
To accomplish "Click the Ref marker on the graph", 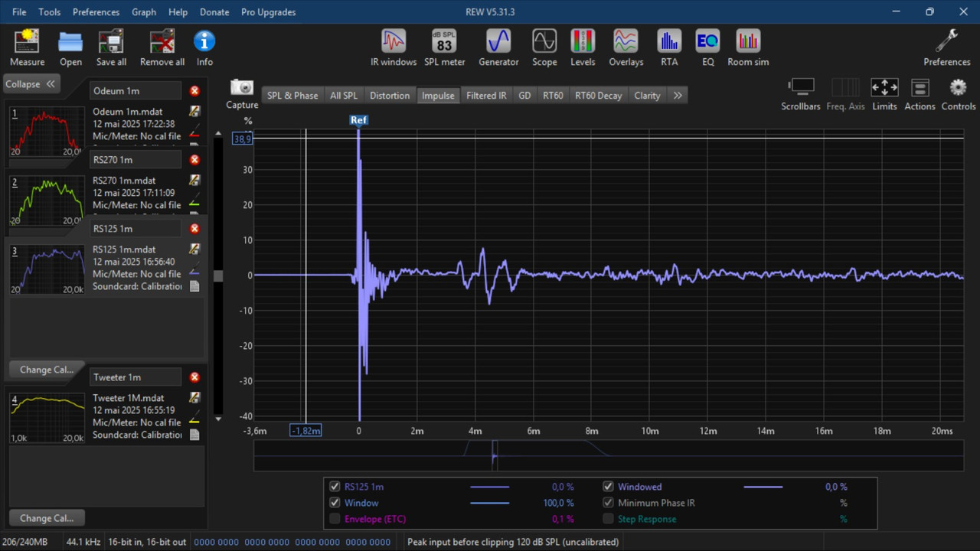I will click(x=358, y=120).
